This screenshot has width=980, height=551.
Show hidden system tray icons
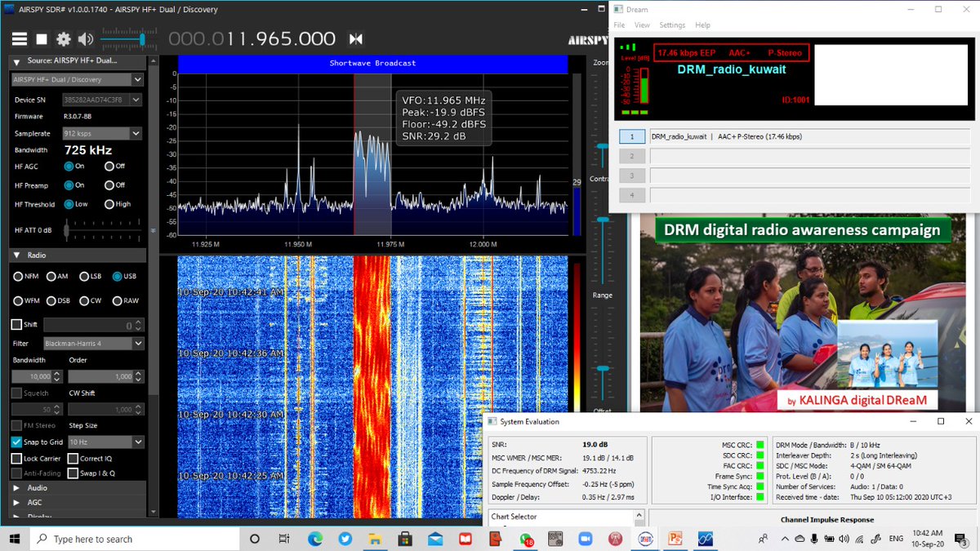coord(786,539)
